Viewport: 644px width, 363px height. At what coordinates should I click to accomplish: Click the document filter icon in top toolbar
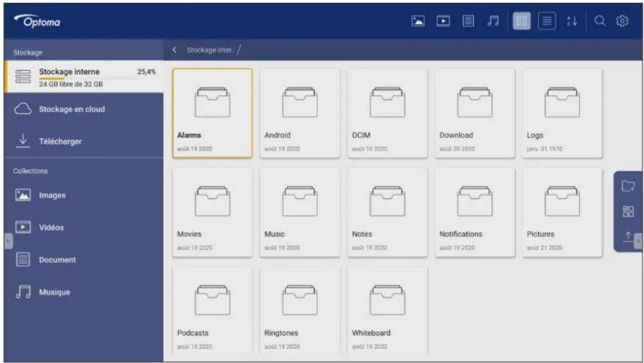coord(468,21)
